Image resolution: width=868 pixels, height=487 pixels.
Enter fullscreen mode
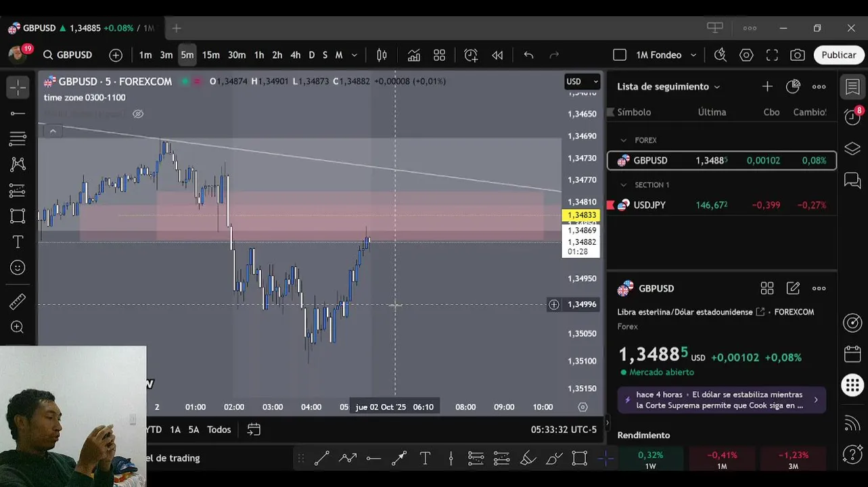click(772, 55)
